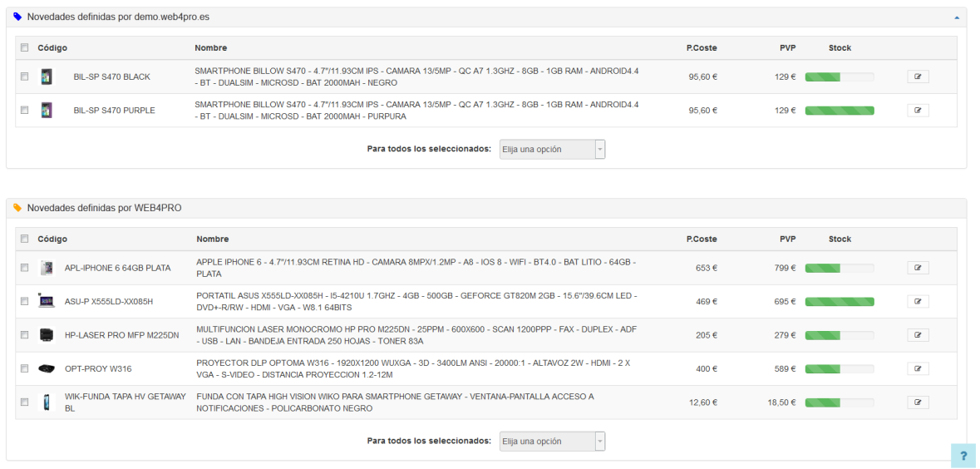980x469 pixels.
Task: Open edit icon for WIK-FUNDA TAPA HV GETAWAY
Action: (x=918, y=402)
